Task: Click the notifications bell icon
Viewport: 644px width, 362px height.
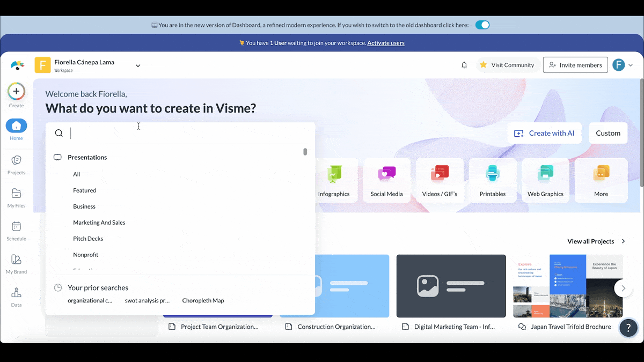Action: click(x=464, y=65)
